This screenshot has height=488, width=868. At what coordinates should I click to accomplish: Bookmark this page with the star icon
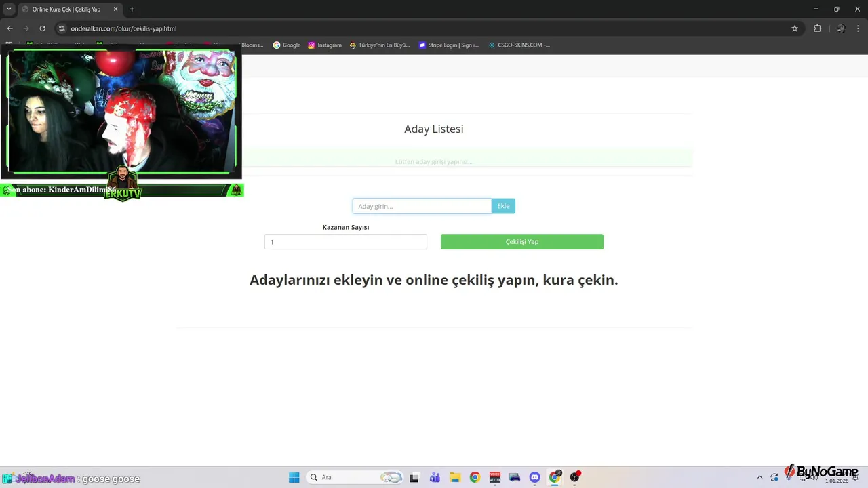click(x=795, y=28)
